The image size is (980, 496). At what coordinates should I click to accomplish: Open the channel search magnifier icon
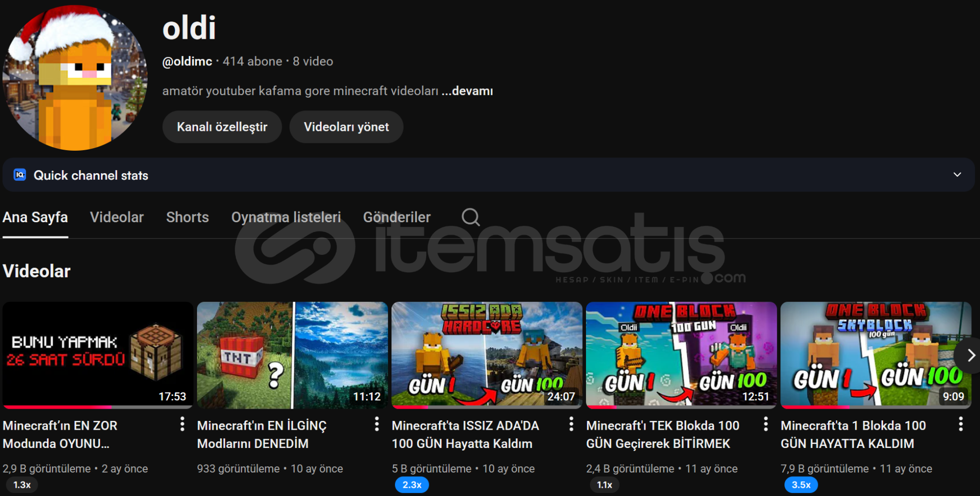(471, 217)
